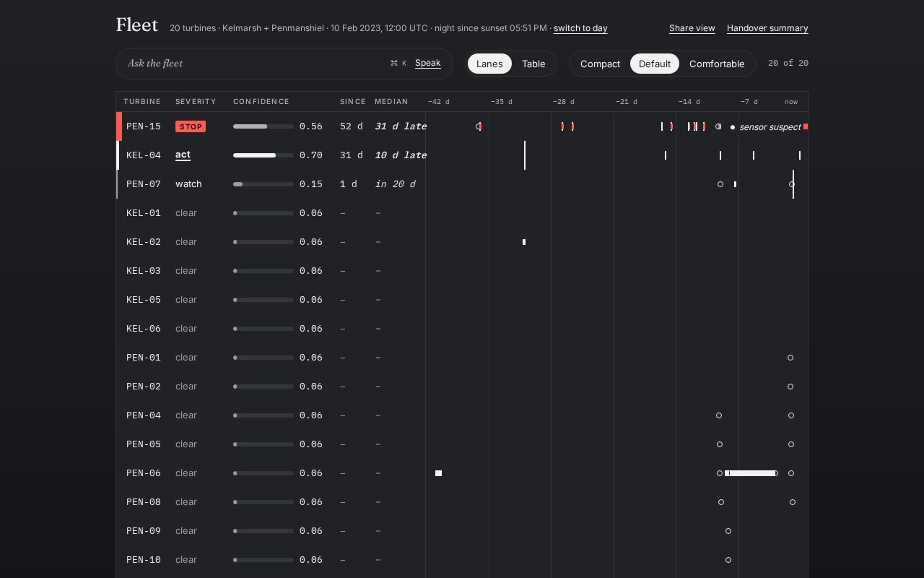The image size is (924, 578).
Task: Click the Confidence column header
Action: 261,102
